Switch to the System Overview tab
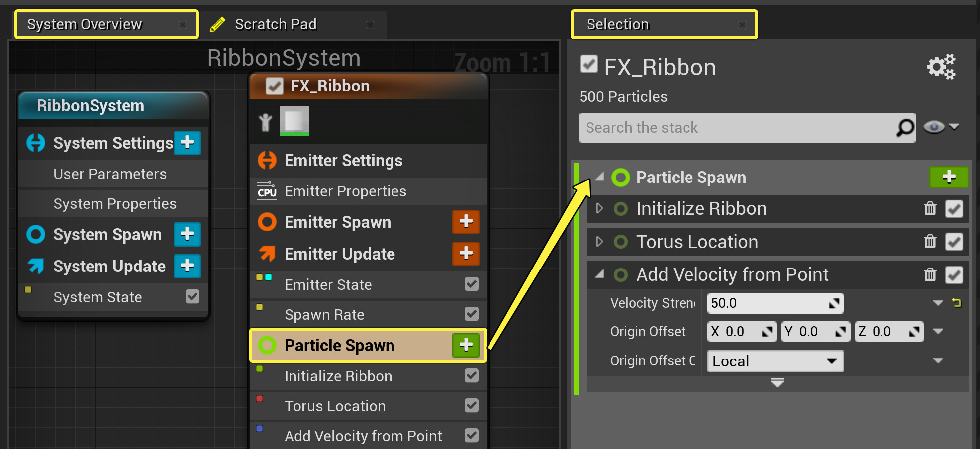This screenshot has height=449, width=980. [x=84, y=24]
